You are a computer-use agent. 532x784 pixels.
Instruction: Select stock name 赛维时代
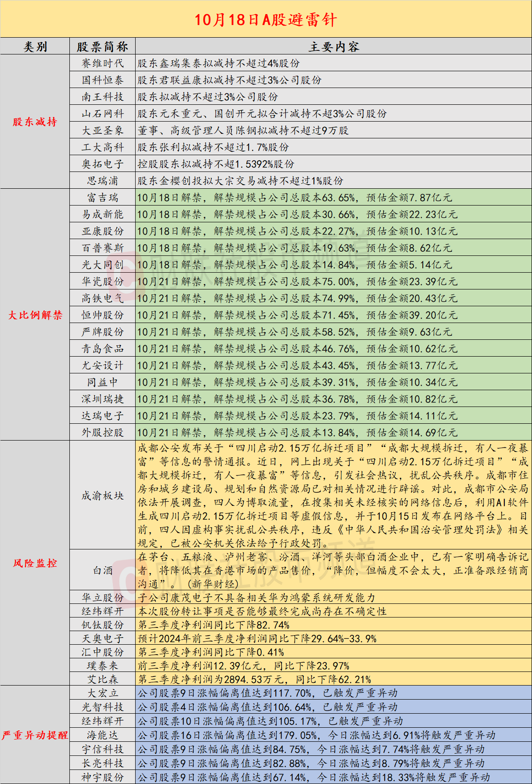click(x=102, y=64)
